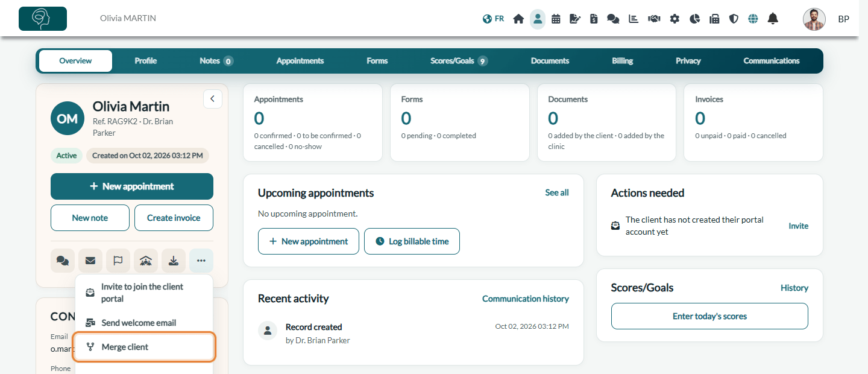
Task: Open the messaging chat bubbles icon in top bar
Action: (613, 19)
